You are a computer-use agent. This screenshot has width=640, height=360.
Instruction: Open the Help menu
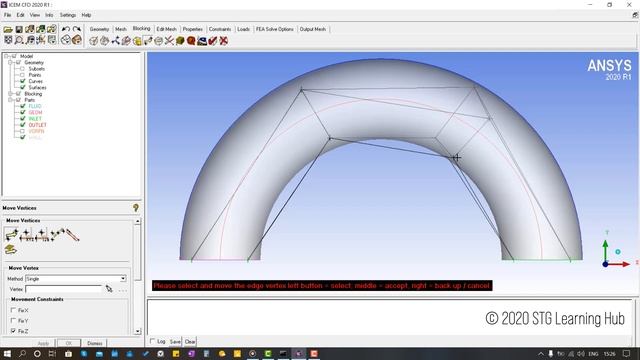point(86,15)
